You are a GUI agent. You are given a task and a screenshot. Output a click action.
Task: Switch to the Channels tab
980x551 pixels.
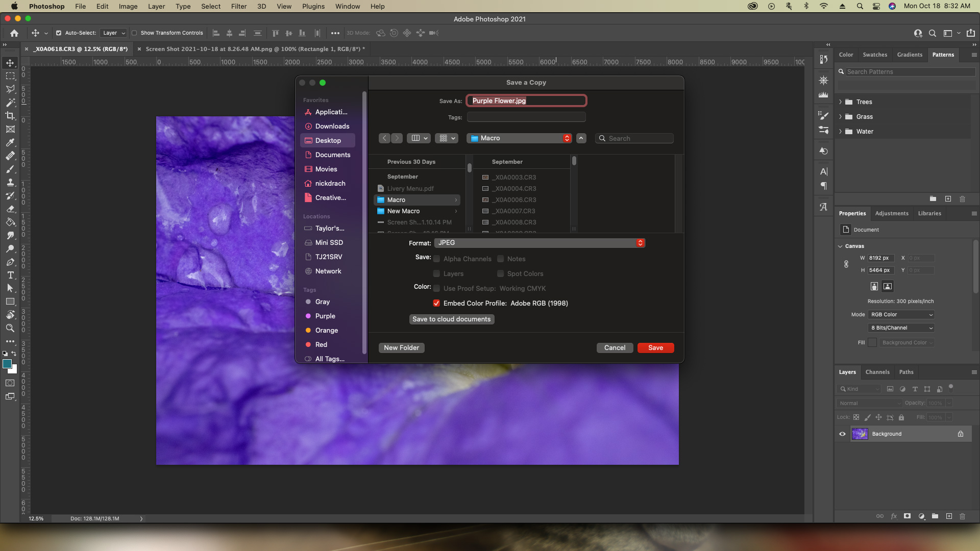coord(877,372)
